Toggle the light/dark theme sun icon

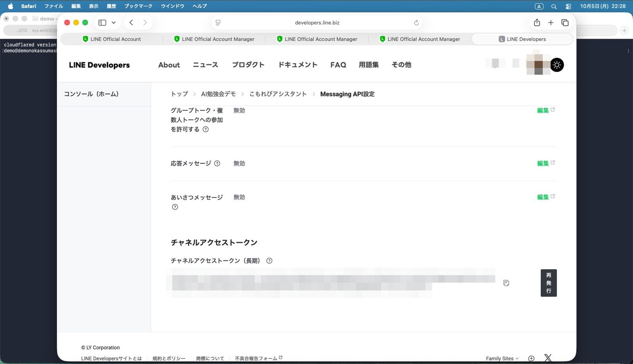pos(557,65)
